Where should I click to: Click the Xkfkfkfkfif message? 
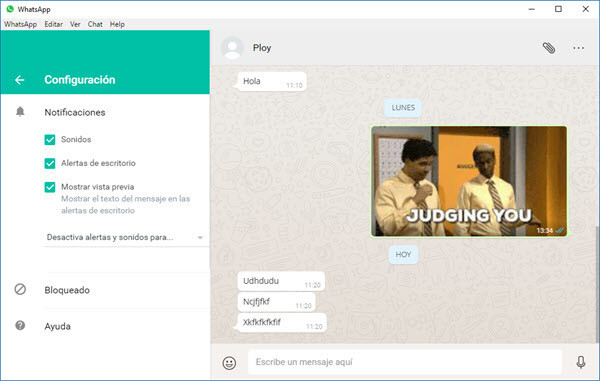[x=282, y=322]
